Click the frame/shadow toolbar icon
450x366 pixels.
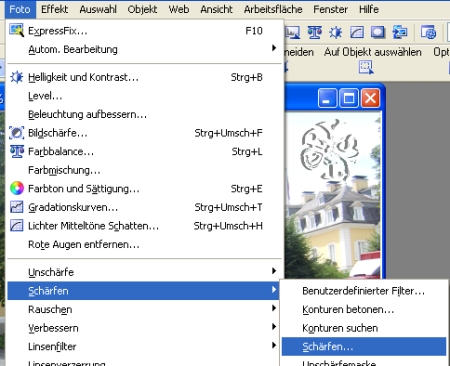(378, 32)
